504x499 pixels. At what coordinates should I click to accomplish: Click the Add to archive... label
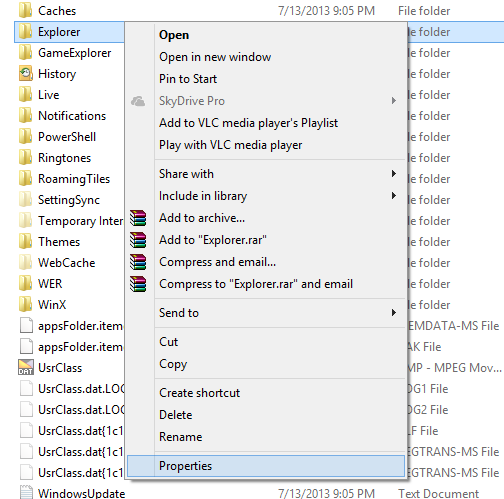pos(202,218)
